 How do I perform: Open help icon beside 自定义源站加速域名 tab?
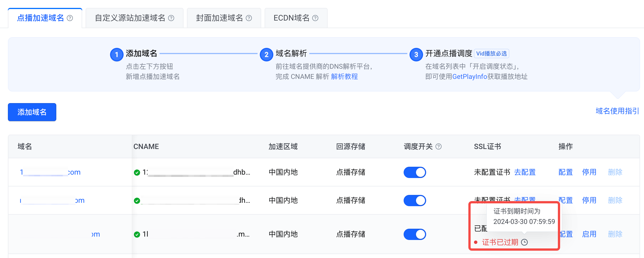click(x=171, y=18)
